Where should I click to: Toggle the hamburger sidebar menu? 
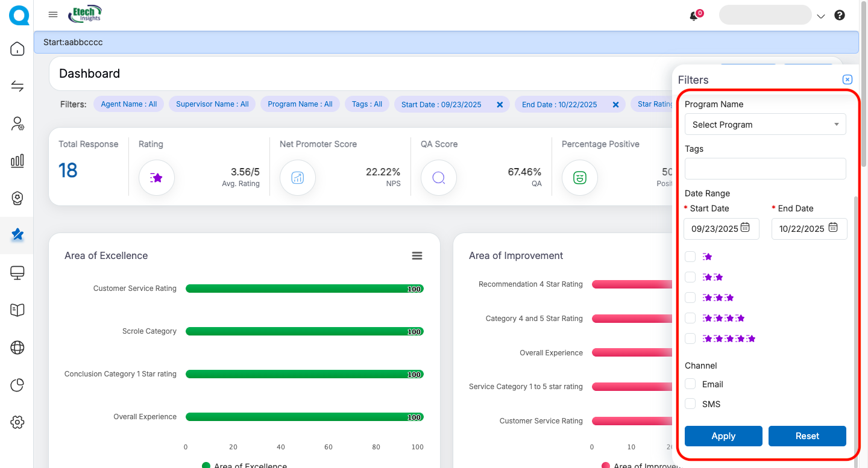tap(53, 15)
